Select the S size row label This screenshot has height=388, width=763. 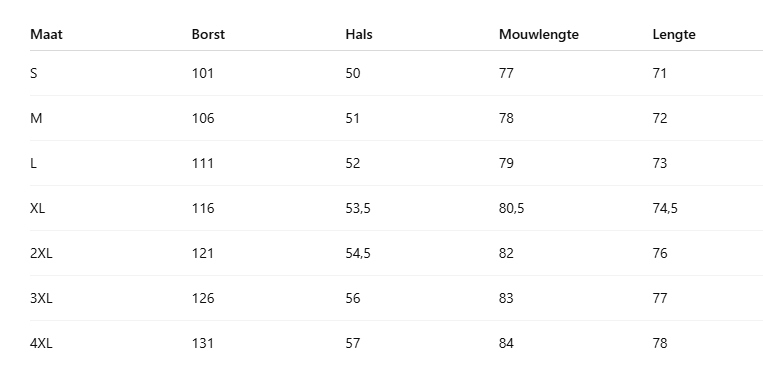(x=34, y=73)
